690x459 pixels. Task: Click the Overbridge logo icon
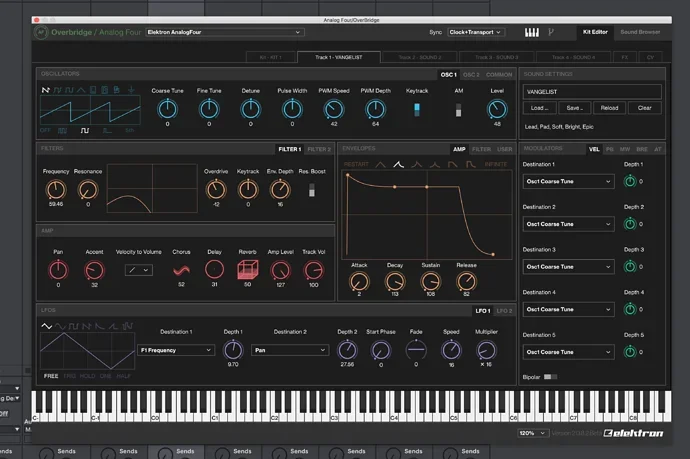(40, 32)
